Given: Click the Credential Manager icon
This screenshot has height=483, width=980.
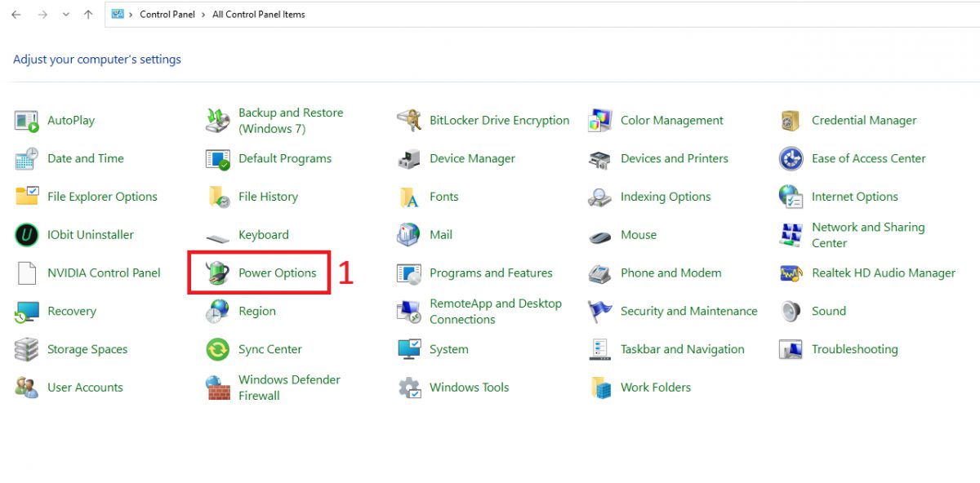Looking at the screenshot, I should pos(791,121).
